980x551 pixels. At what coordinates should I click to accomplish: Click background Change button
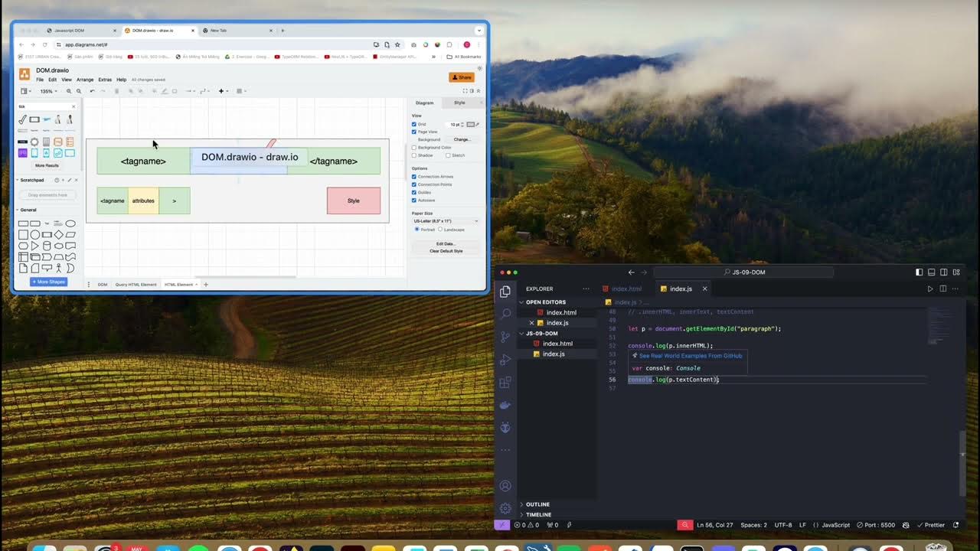[462, 139]
